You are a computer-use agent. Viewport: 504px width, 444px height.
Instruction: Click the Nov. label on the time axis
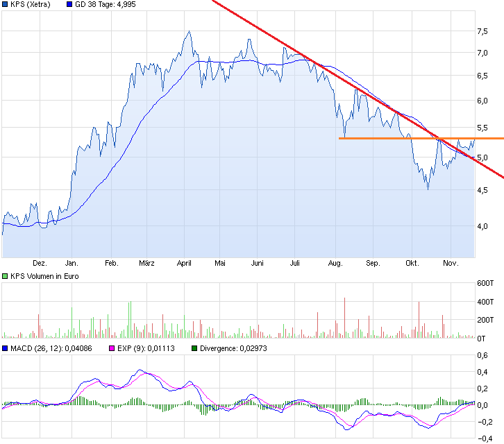[451, 264]
